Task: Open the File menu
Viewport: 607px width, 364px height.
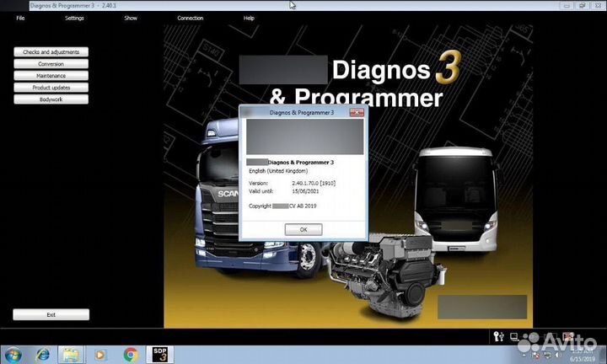Action: click(20, 18)
